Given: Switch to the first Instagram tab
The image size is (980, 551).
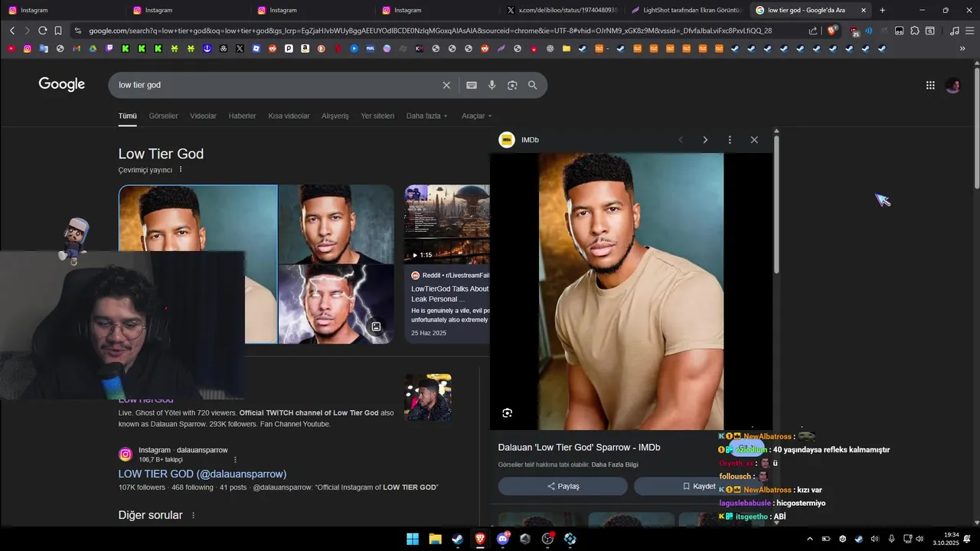Looking at the screenshot, I should coord(63,10).
